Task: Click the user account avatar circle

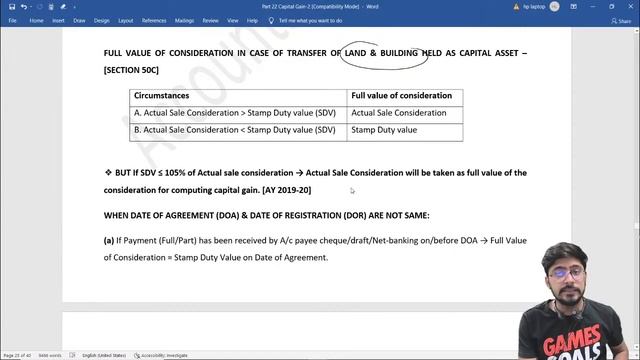Action: click(x=554, y=7)
